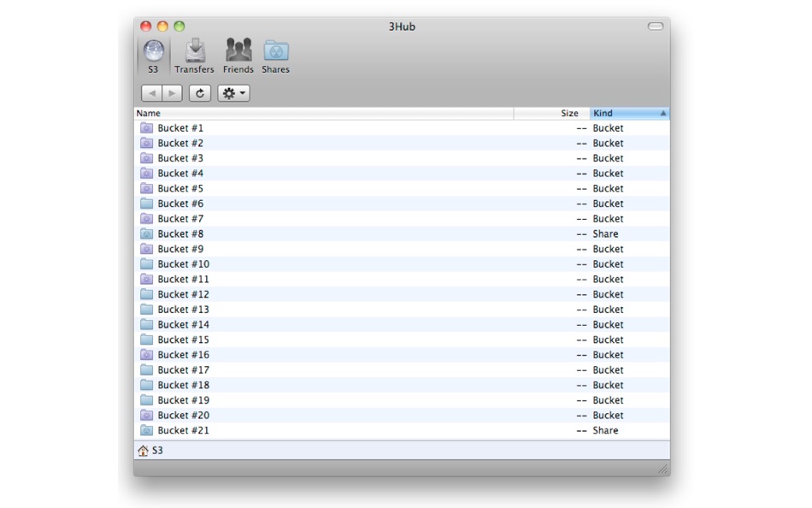Screen dimensions: 812x508
Task: Click the folder icon of Bucket #12
Action: click(x=146, y=294)
